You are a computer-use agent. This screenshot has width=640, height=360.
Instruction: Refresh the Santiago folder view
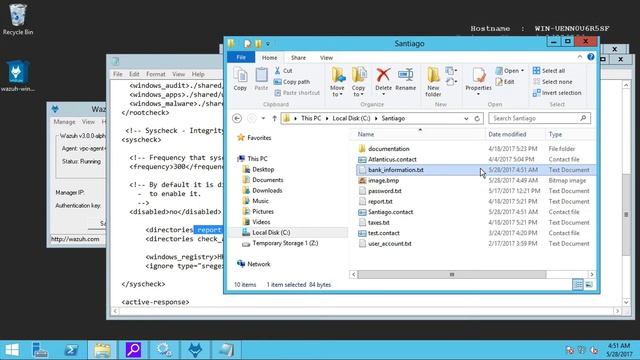point(477,118)
